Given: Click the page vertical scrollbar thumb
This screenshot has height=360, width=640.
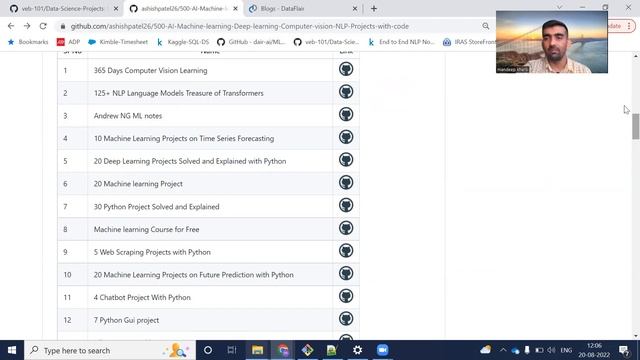Looking at the screenshot, I should tap(636, 127).
